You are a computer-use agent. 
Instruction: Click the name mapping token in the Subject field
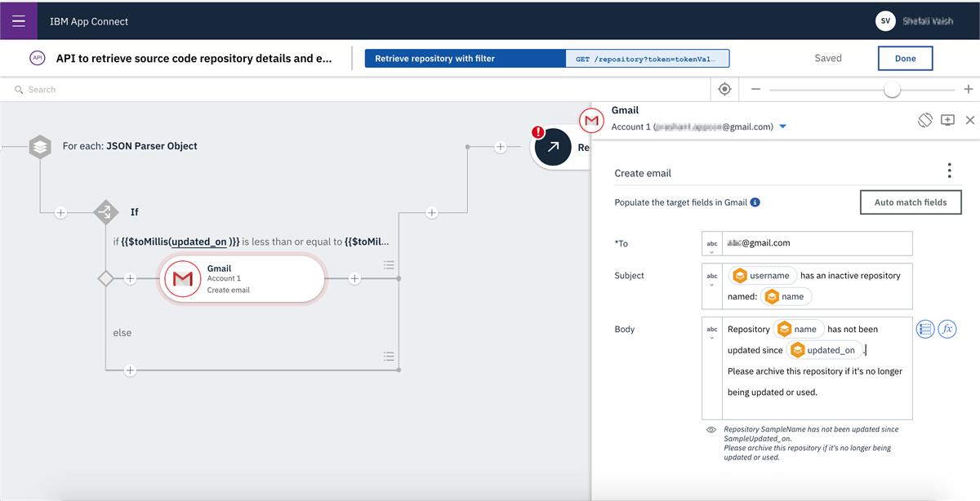click(x=786, y=295)
